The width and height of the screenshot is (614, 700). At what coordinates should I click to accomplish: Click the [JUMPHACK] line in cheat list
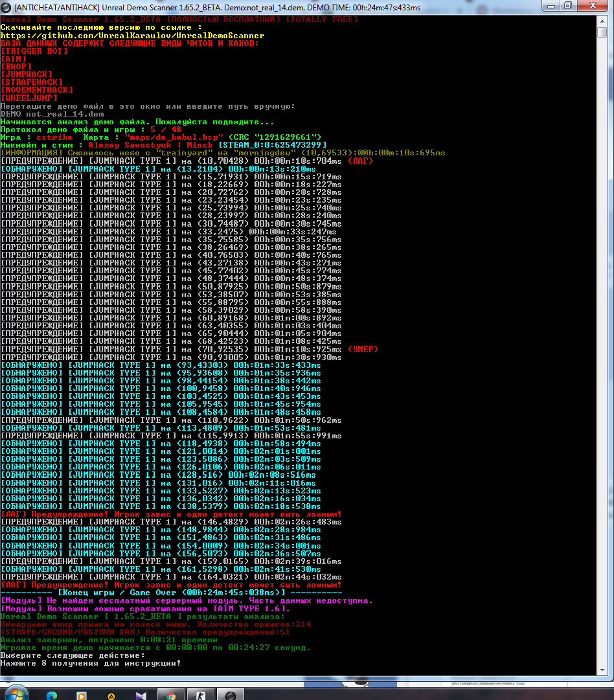point(27,74)
